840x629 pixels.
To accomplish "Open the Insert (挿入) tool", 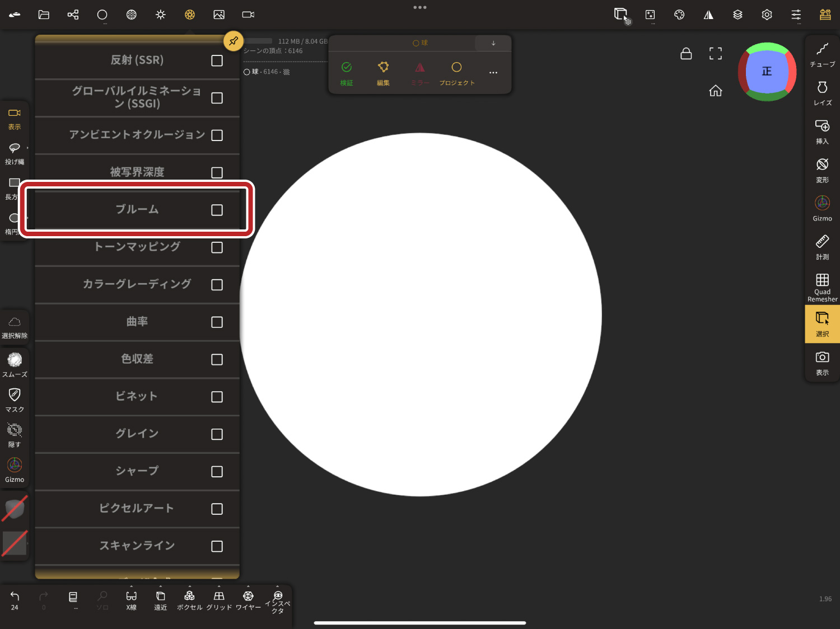I will click(x=822, y=132).
